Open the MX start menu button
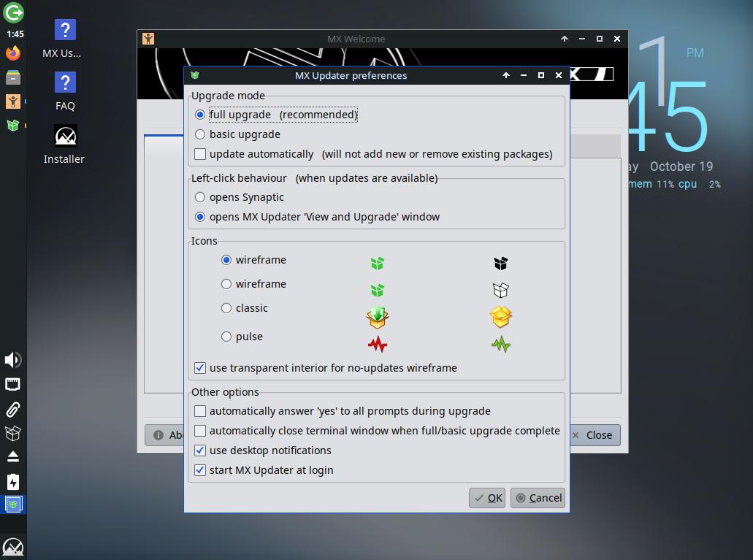The height and width of the screenshot is (560, 753). 13,547
